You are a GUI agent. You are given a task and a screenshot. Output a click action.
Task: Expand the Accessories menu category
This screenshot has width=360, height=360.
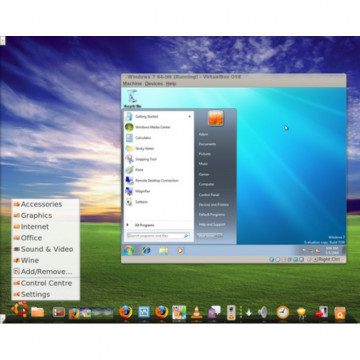click(45, 204)
